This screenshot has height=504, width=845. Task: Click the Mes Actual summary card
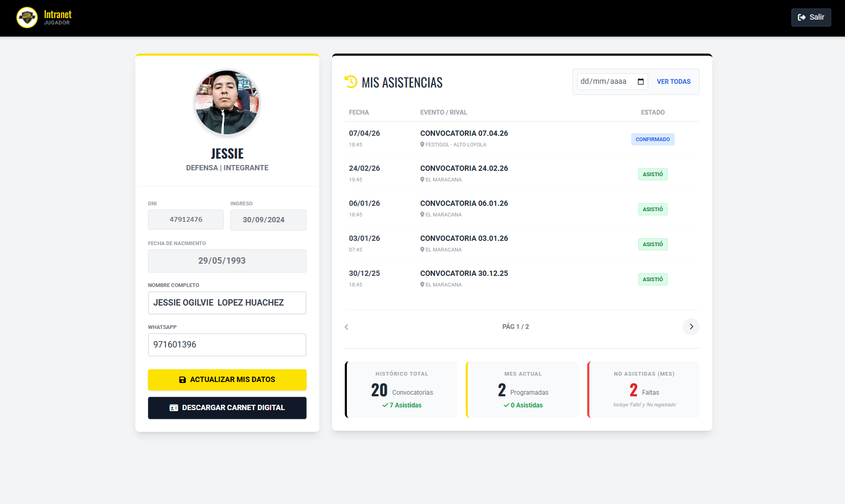point(522,390)
